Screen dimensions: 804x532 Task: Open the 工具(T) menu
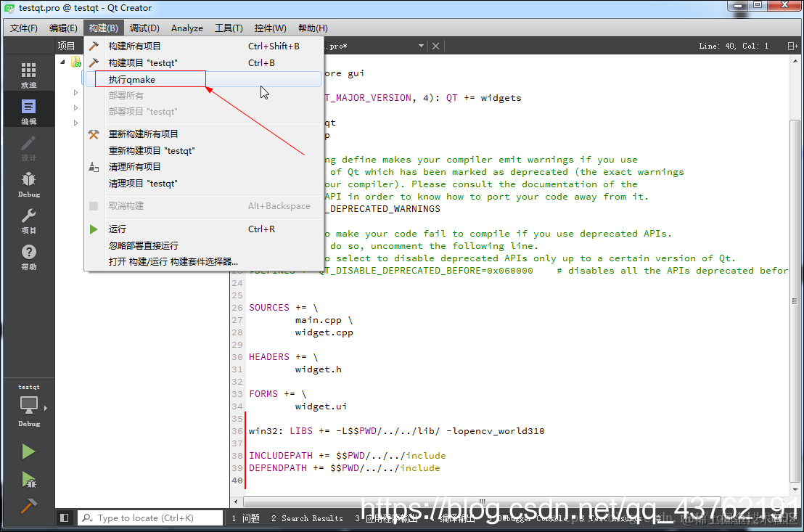229,28
